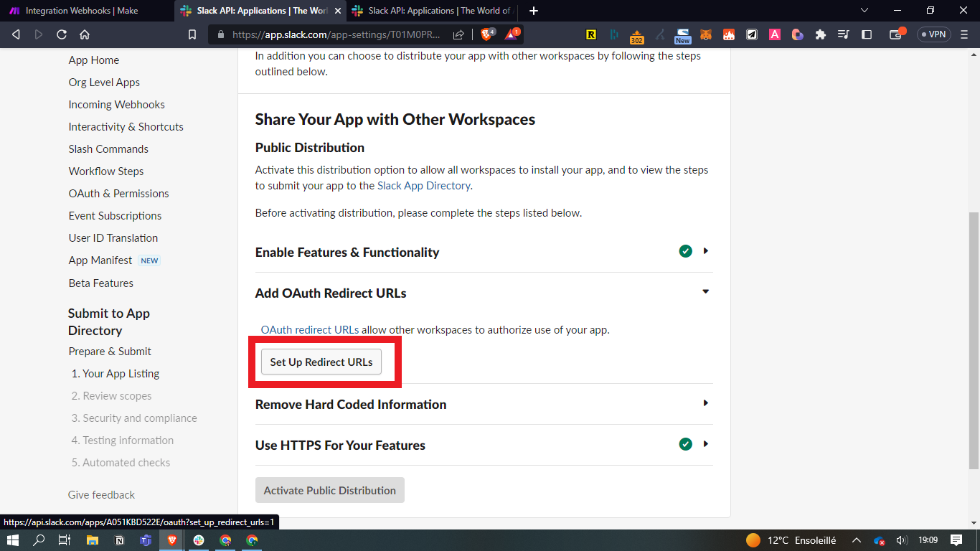Toggle the Brave VPN button
980x551 pixels.
[933, 34]
